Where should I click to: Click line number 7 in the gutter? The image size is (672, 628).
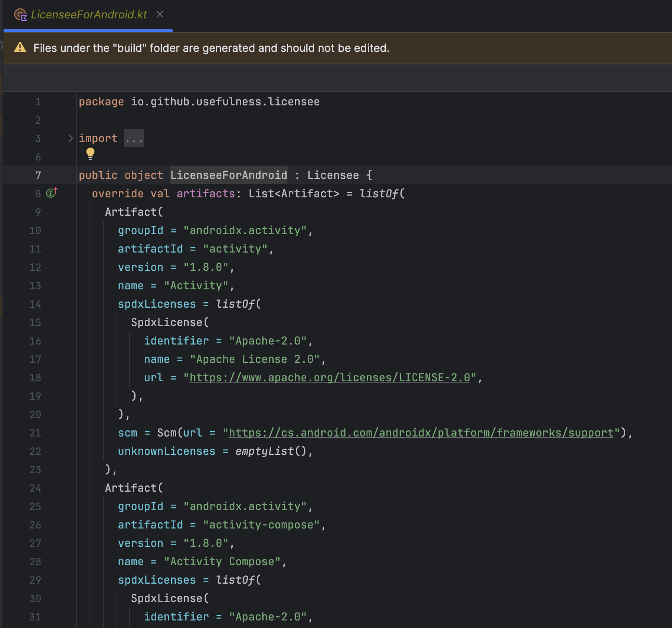38,175
